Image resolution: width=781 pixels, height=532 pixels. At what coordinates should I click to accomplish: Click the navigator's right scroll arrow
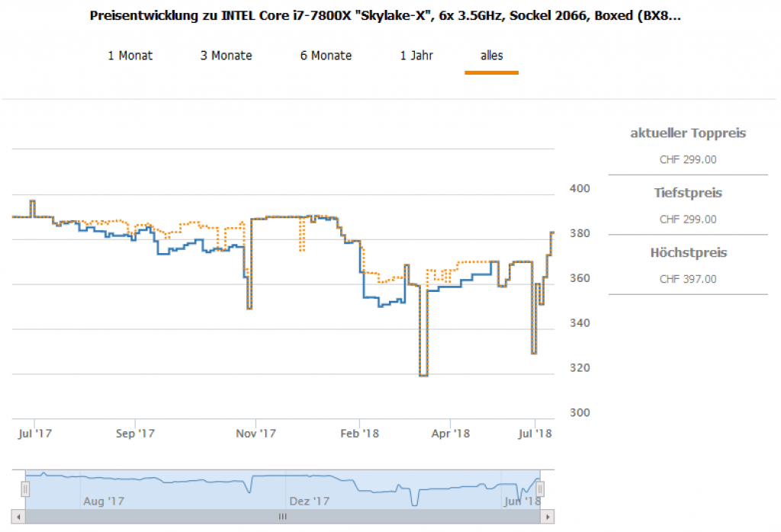click(x=548, y=517)
